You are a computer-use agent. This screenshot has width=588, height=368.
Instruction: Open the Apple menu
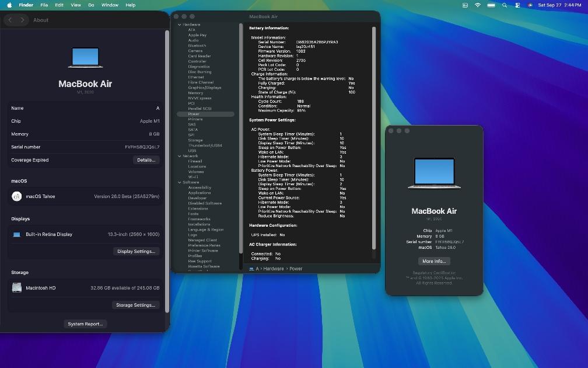[9, 5]
